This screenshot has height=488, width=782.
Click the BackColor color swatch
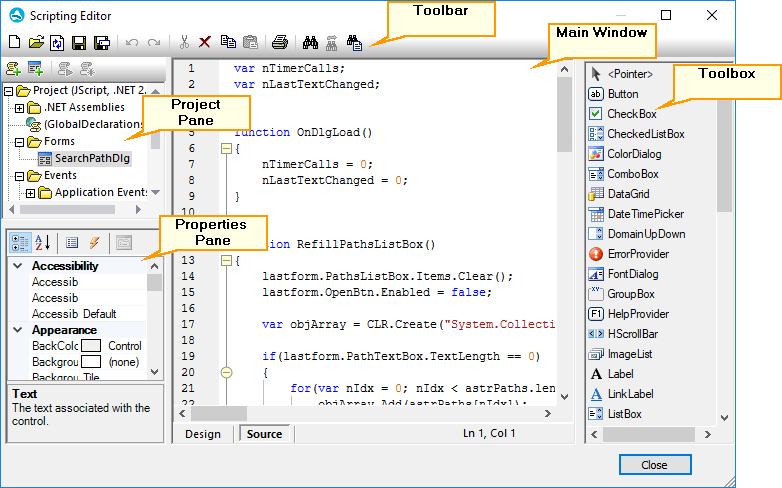(x=92, y=346)
